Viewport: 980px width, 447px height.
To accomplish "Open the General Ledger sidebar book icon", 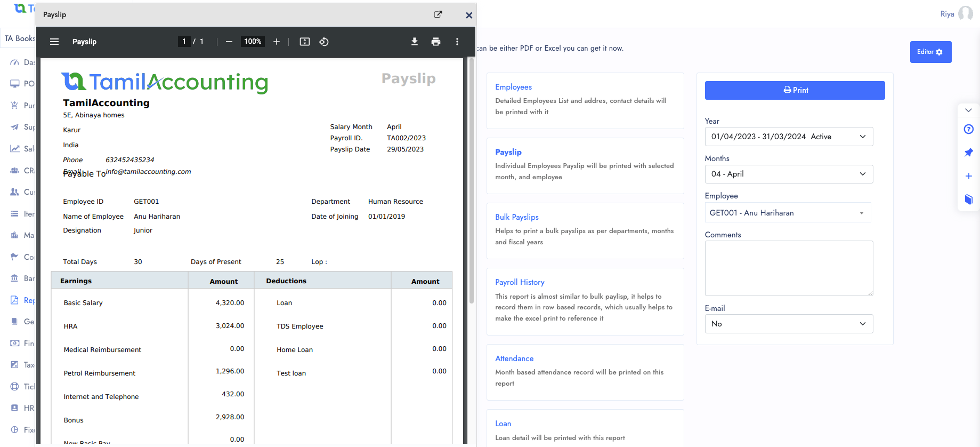I will [x=15, y=322].
